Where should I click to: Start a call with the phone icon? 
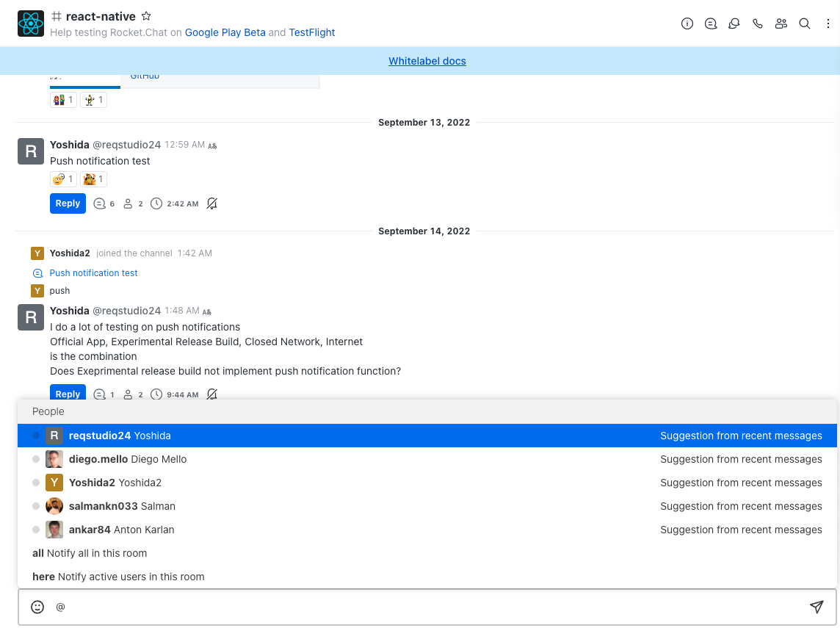click(758, 24)
